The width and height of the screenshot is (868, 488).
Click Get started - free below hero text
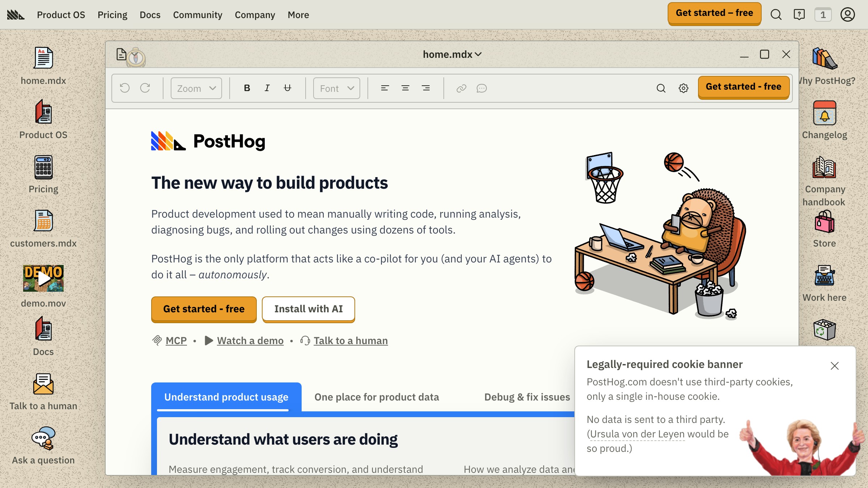pyautogui.click(x=204, y=309)
